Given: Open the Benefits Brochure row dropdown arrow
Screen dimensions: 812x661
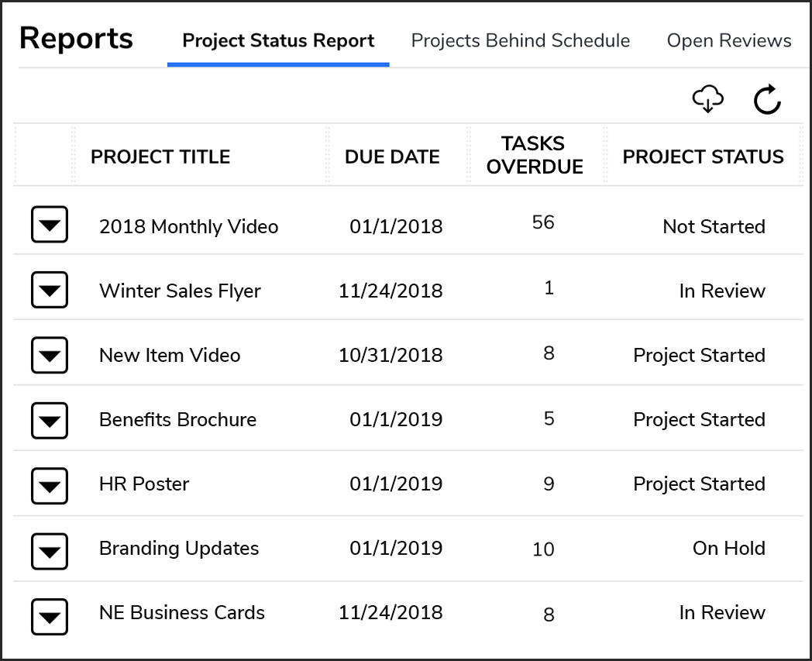Looking at the screenshot, I should click(x=50, y=420).
